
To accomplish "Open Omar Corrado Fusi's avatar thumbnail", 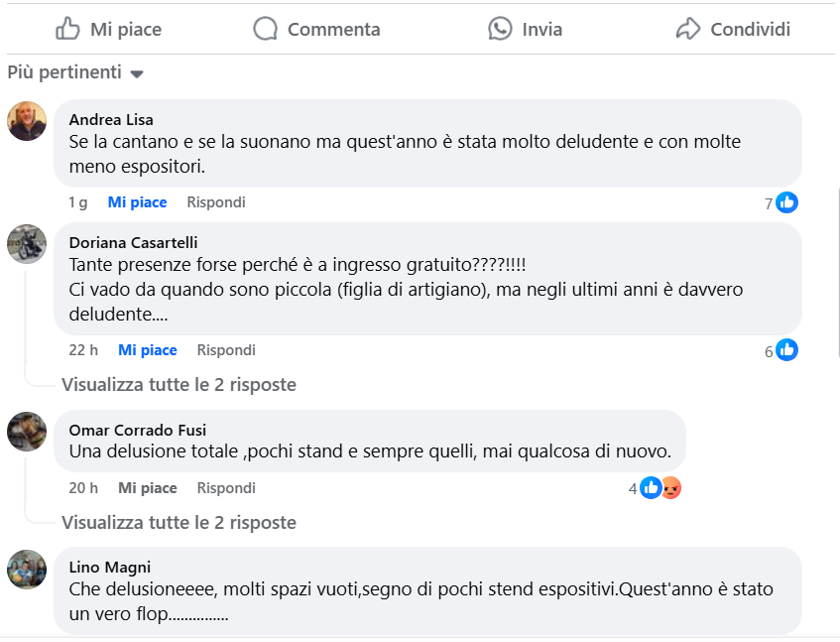I will 27,432.
